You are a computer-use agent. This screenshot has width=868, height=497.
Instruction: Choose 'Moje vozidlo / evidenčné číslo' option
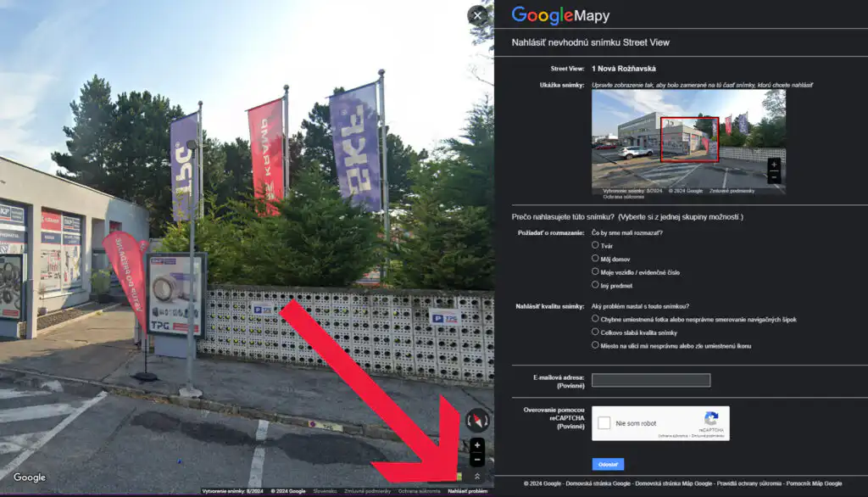597,272
